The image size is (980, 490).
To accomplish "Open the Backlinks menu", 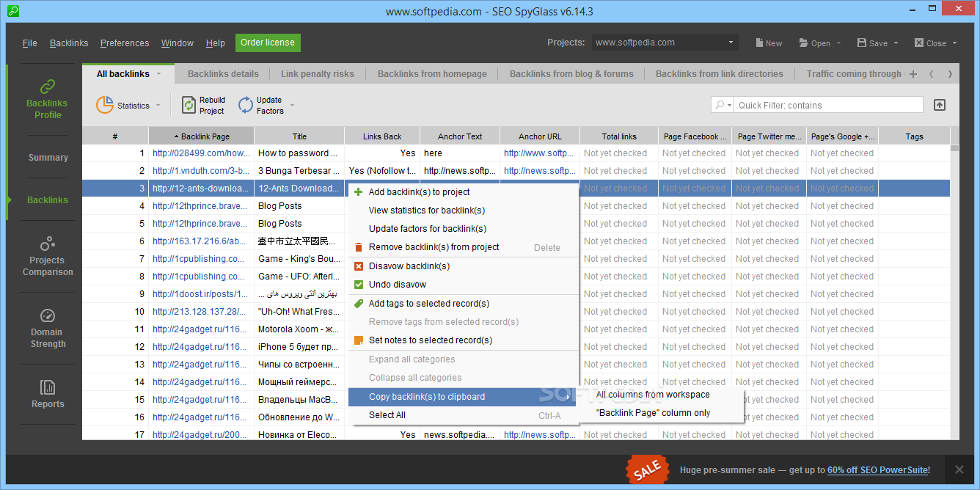I will coord(69,43).
